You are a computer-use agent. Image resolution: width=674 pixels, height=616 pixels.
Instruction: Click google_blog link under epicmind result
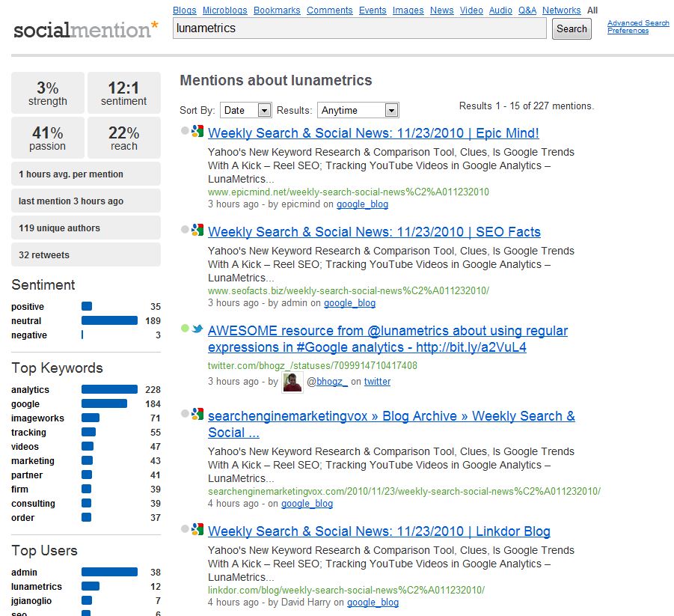coord(362,204)
